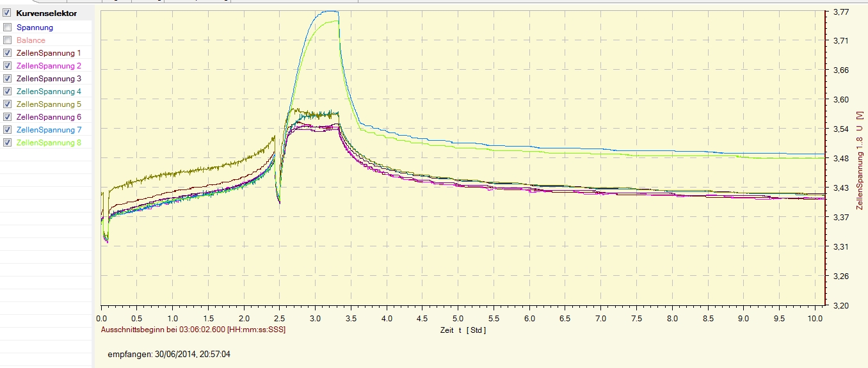Viewport: 868px width, 368px height.
Task: Click the 10.0 tick on the time axis
Action: [814, 318]
